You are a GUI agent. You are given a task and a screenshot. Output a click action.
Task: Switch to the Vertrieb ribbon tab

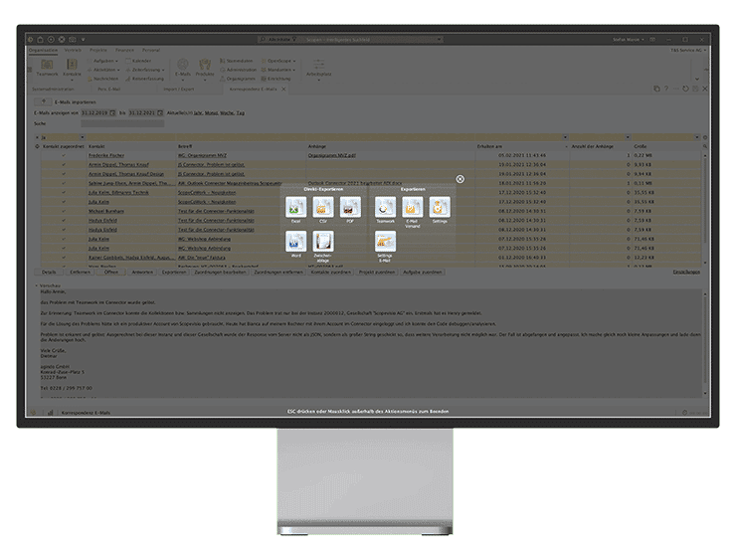coord(73,50)
